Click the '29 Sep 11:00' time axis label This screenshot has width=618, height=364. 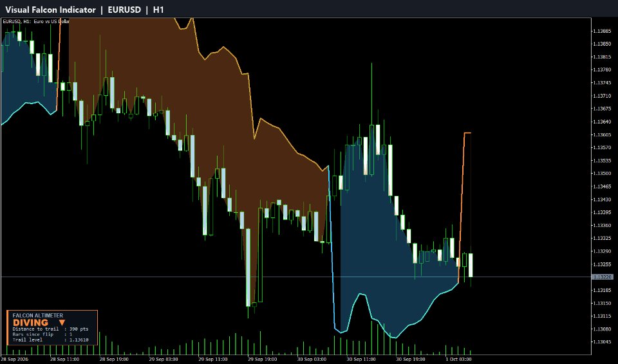coord(213,359)
